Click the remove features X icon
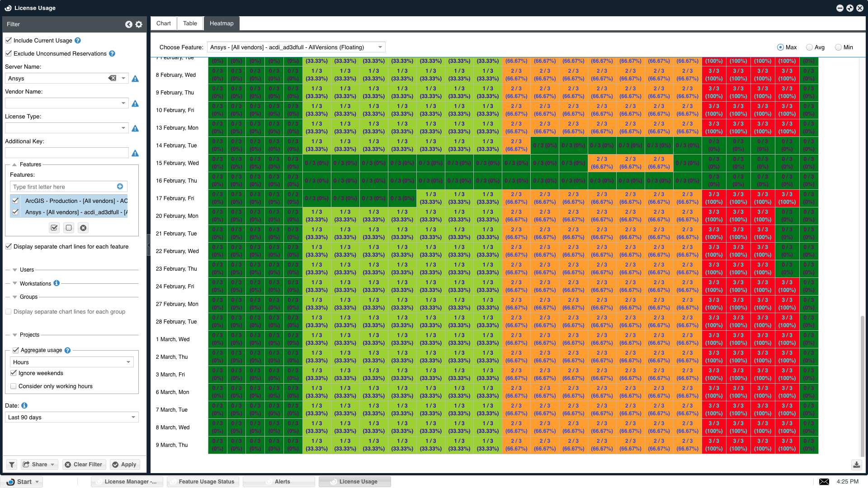 (x=83, y=228)
